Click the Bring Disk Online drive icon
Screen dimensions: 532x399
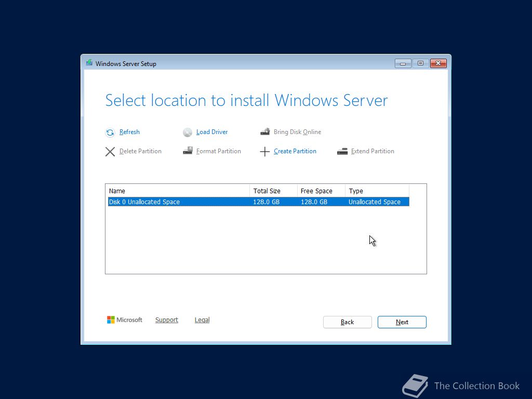click(265, 131)
